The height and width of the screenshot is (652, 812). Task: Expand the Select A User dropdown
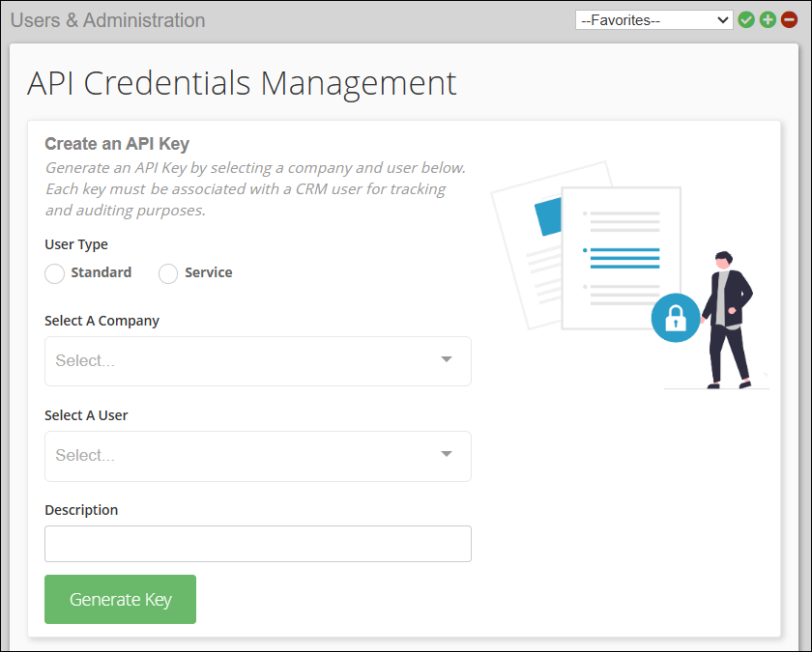click(x=257, y=456)
